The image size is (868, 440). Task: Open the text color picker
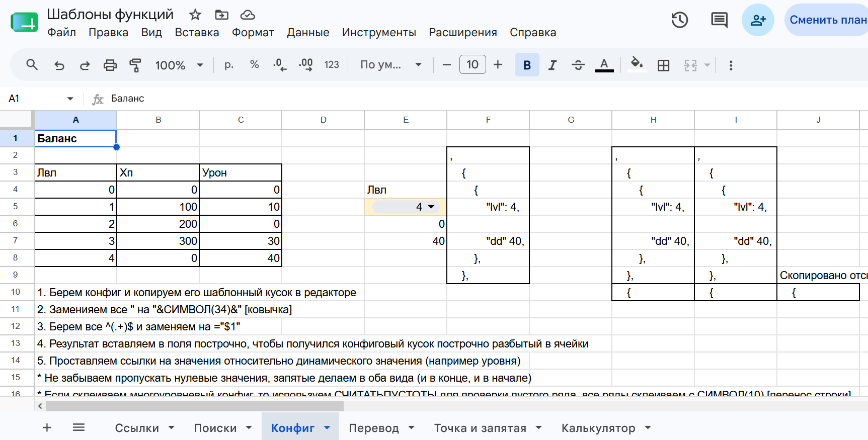tap(604, 65)
